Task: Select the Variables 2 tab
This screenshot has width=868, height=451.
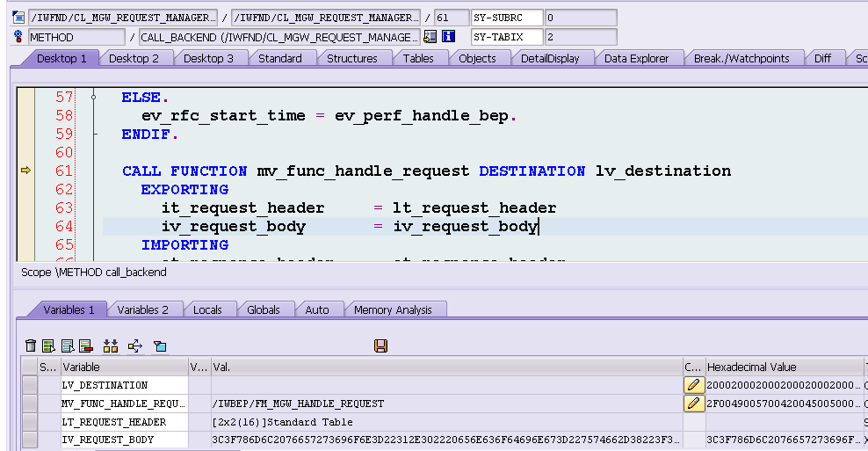Action: [x=143, y=309]
